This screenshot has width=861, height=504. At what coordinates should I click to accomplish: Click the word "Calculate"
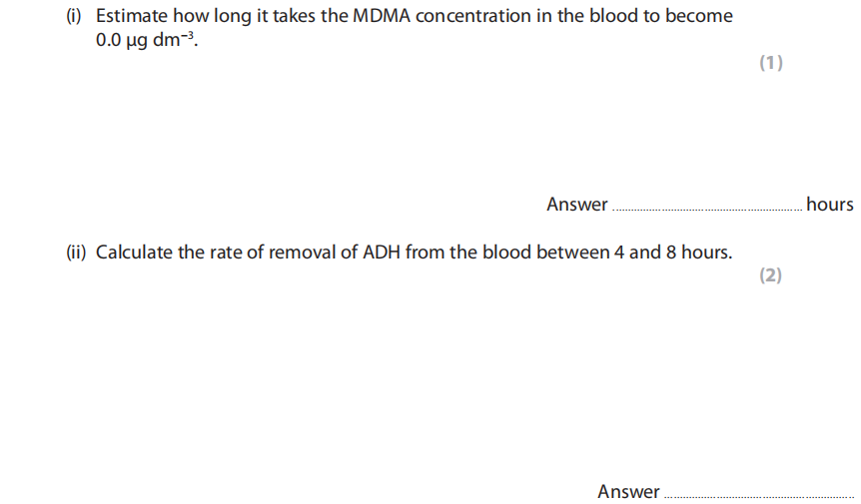[x=138, y=252]
